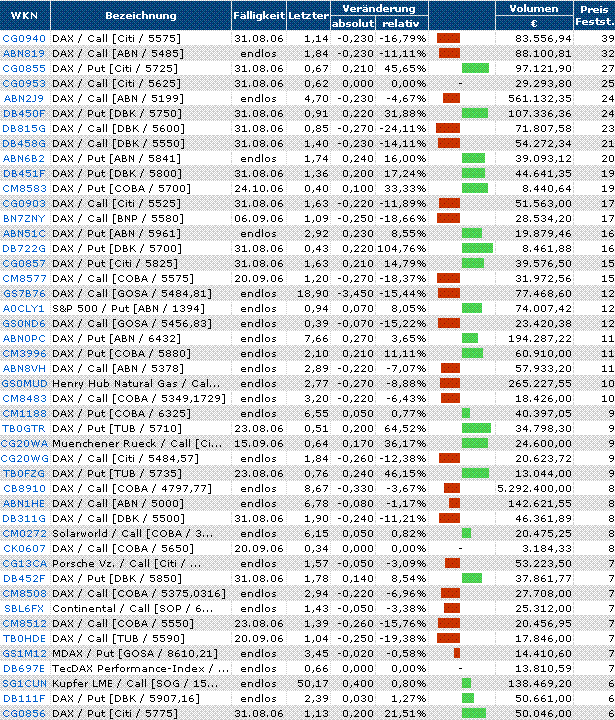Open WKN link DB458G
The height and width of the screenshot is (720, 615).
pyautogui.click(x=24, y=144)
